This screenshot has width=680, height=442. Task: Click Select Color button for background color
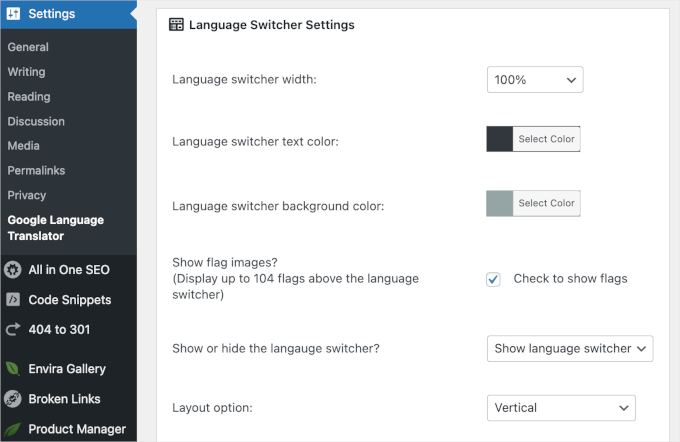pos(546,203)
